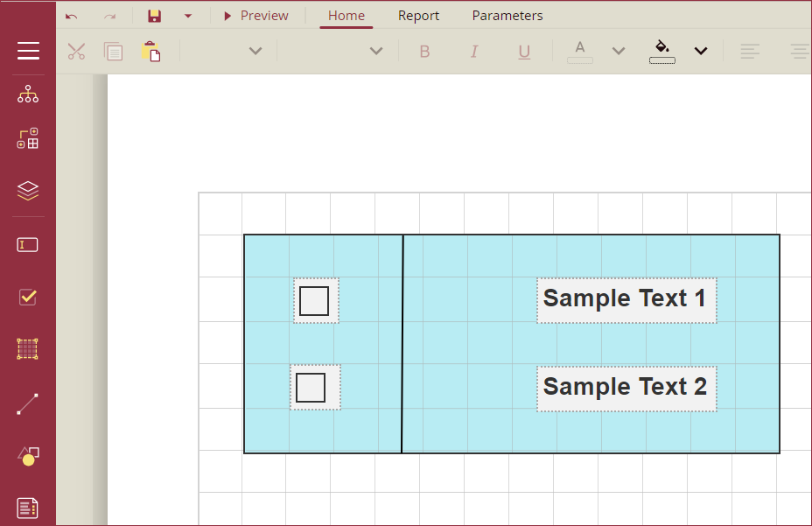Switch to the Home tab
The height and width of the screenshot is (526, 812).
point(346,16)
